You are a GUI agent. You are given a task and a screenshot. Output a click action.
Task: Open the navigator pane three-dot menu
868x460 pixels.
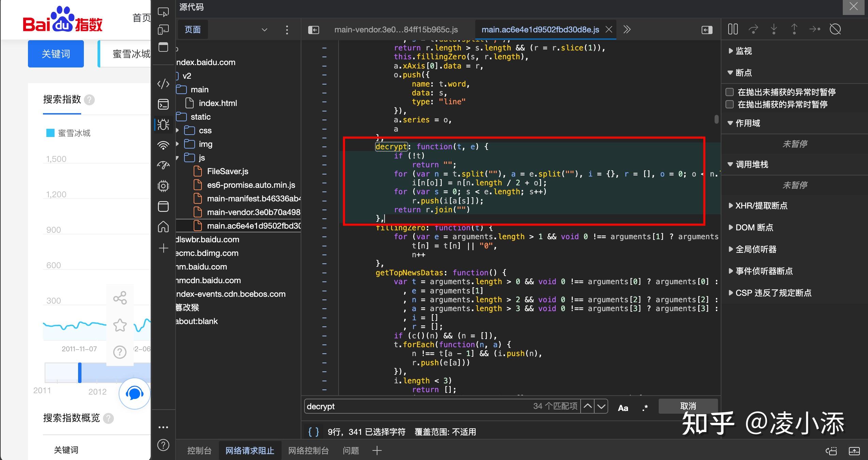(x=287, y=30)
